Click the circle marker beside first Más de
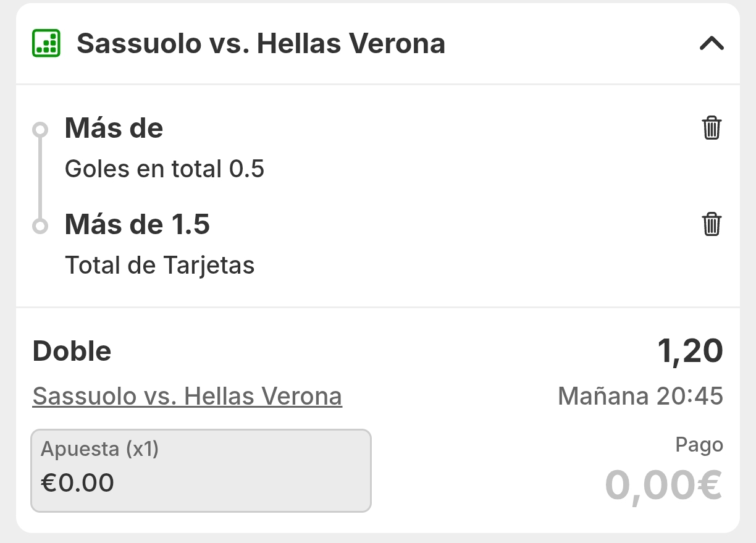The width and height of the screenshot is (756, 543). (40, 130)
